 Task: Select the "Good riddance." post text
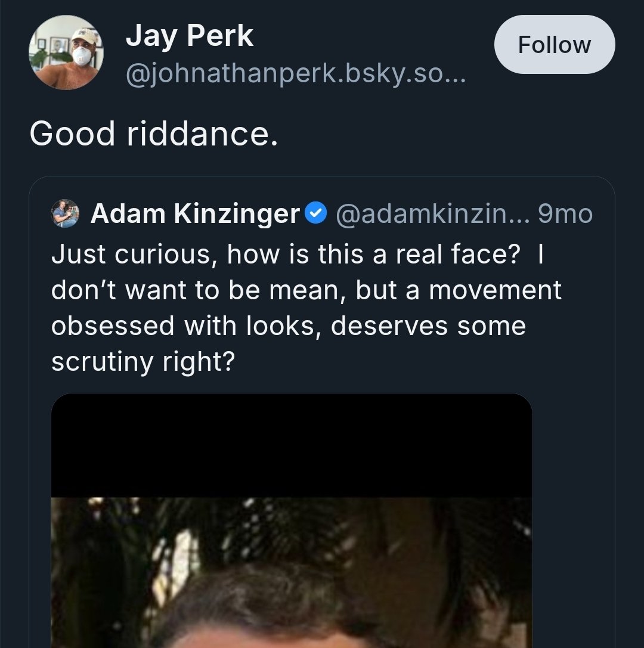154,133
